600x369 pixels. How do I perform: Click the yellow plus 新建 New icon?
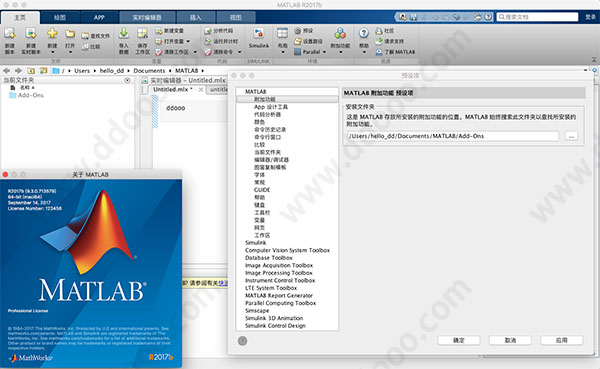[x=52, y=33]
